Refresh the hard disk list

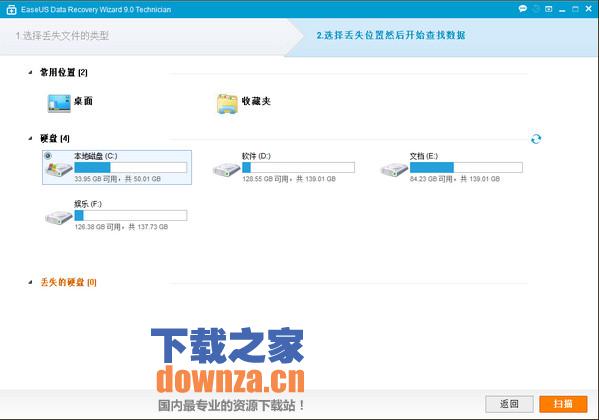point(536,139)
